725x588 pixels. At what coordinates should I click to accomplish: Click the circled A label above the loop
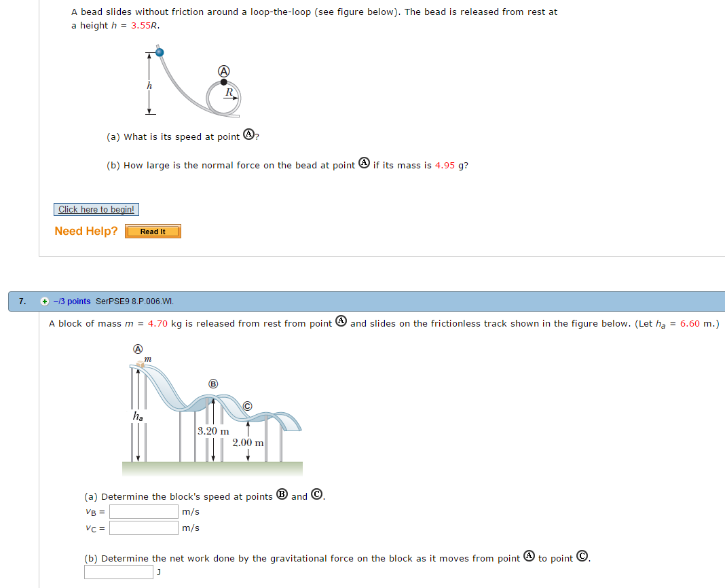click(x=223, y=71)
